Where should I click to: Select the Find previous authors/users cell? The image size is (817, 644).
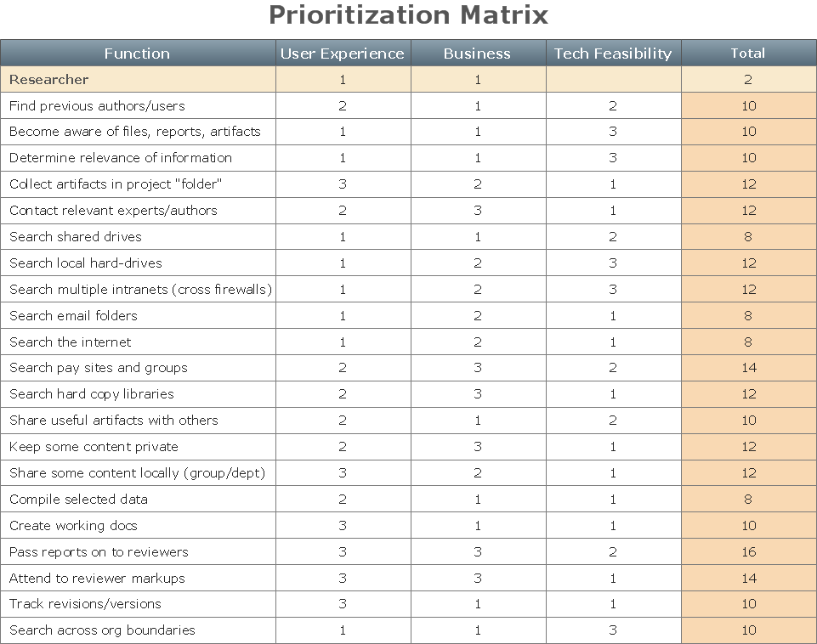coord(97,106)
